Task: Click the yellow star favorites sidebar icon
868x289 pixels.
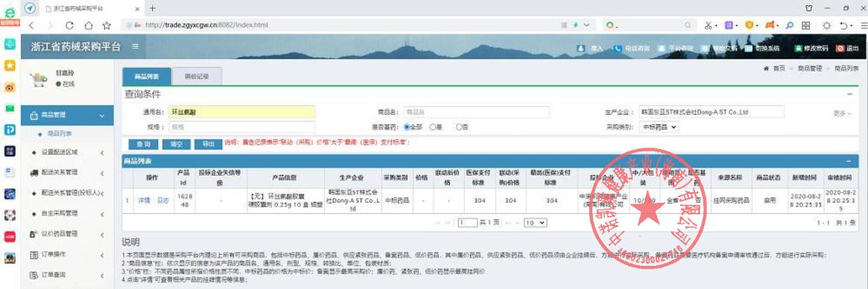Action: [x=10, y=66]
